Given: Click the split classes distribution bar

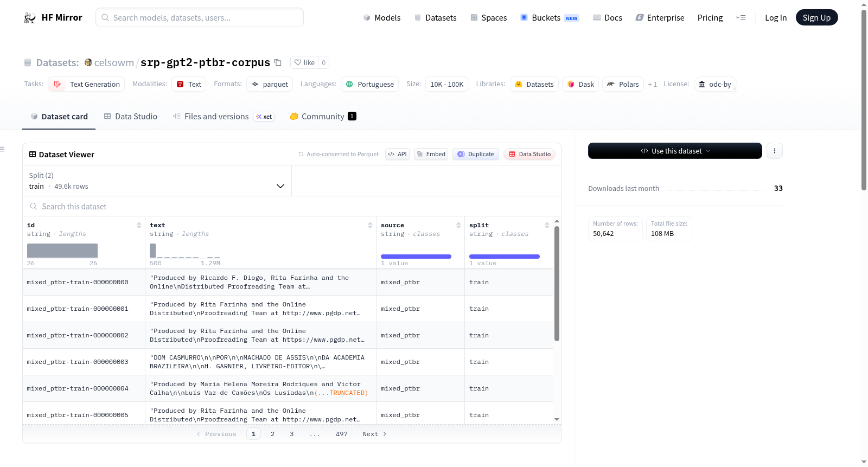Looking at the screenshot, I should click(505, 257).
